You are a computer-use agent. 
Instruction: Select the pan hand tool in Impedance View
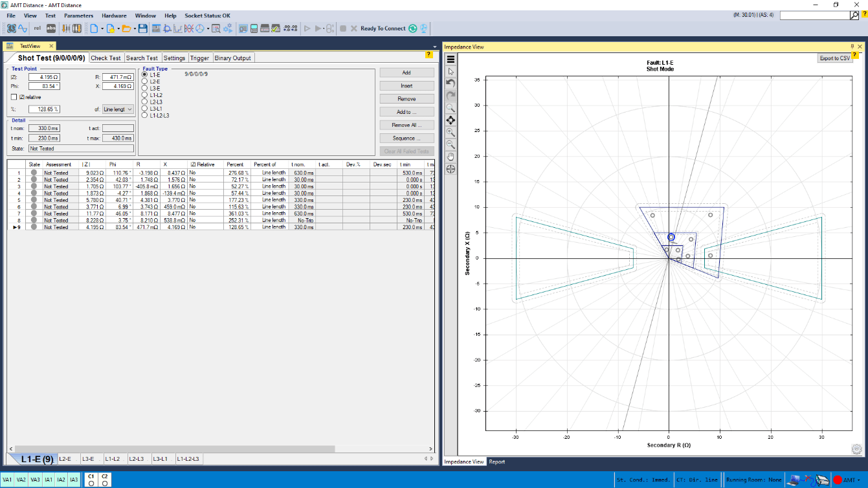(451, 157)
